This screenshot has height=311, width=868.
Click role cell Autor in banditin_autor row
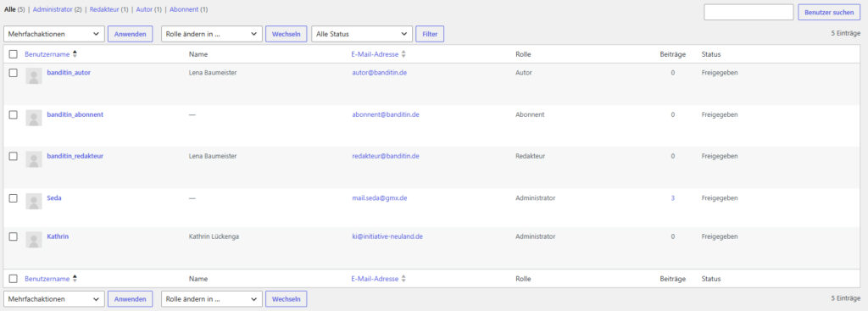pos(523,73)
